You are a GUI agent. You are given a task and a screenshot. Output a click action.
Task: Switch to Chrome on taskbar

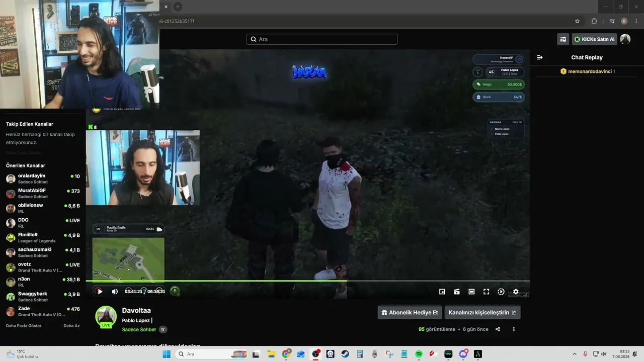pos(286,354)
